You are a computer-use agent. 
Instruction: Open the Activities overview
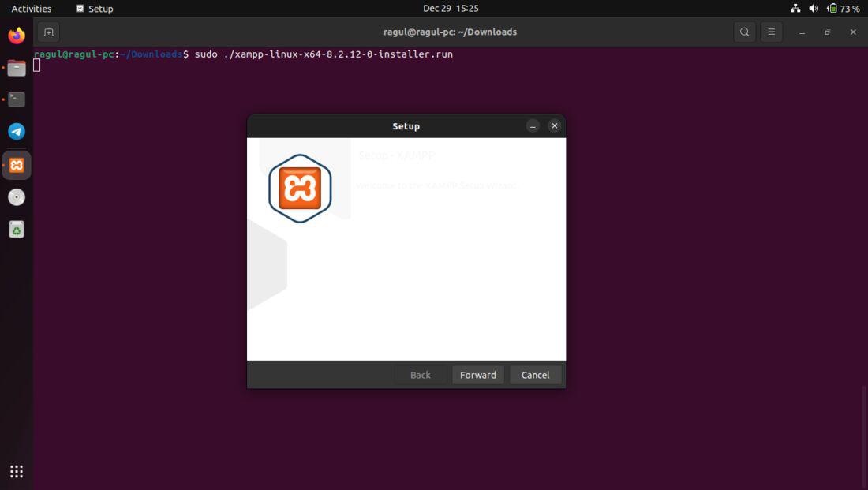point(31,9)
